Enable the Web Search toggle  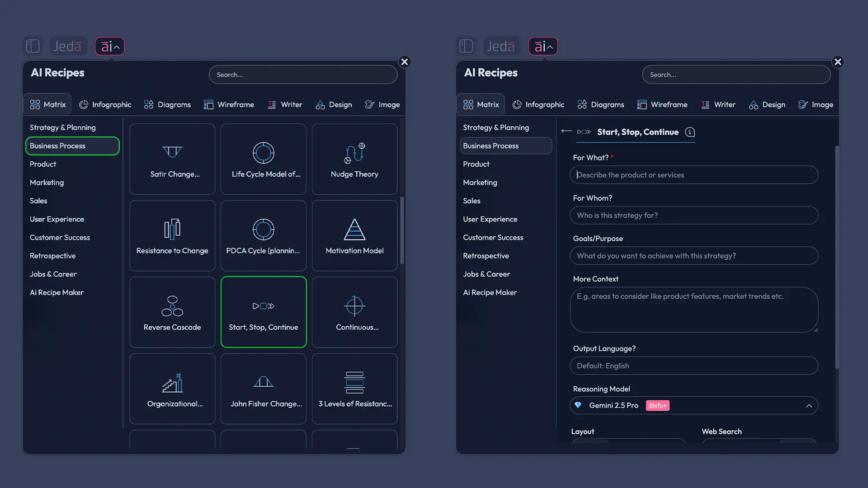[759, 445]
